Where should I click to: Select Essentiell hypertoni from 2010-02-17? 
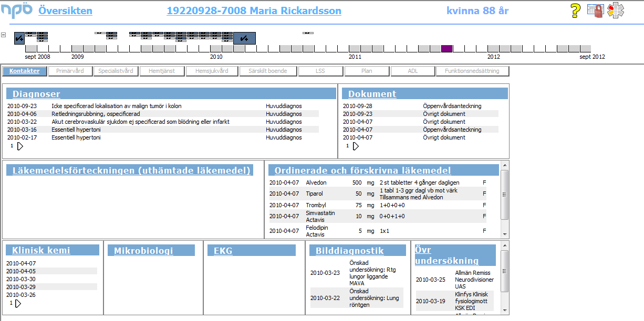[162, 137]
